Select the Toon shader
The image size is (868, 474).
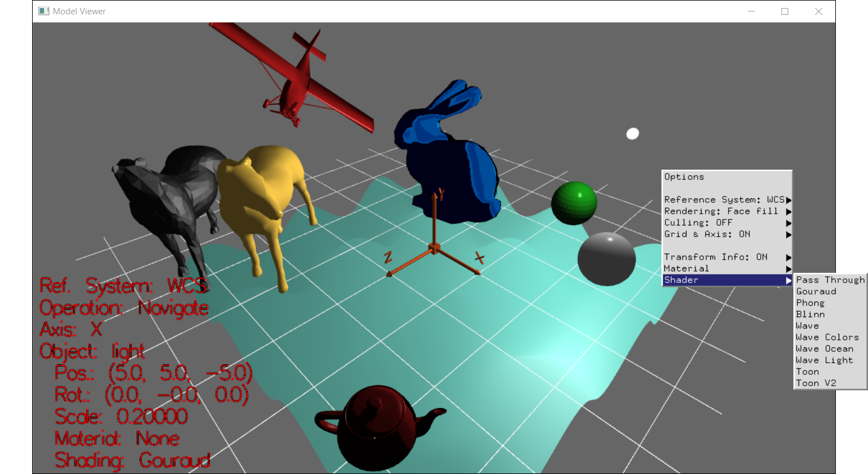pos(830,371)
